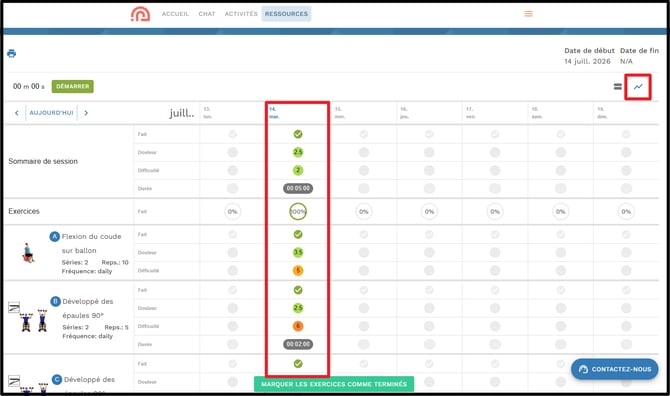Click the 0% completion circle on Wednesday 15
The image size is (670, 396).
tap(364, 211)
